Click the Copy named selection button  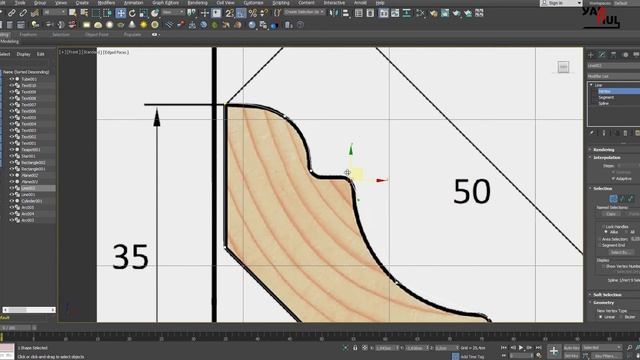click(x=611, y=214)
